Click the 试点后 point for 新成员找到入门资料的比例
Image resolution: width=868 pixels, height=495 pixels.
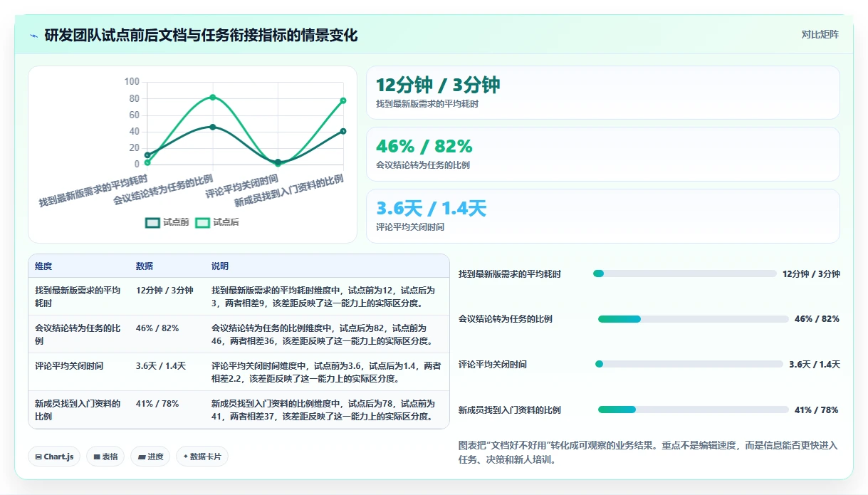point(343,100)
